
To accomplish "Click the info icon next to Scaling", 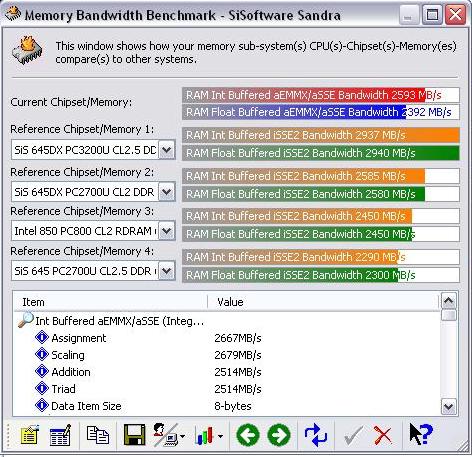I will coord(42,355).
